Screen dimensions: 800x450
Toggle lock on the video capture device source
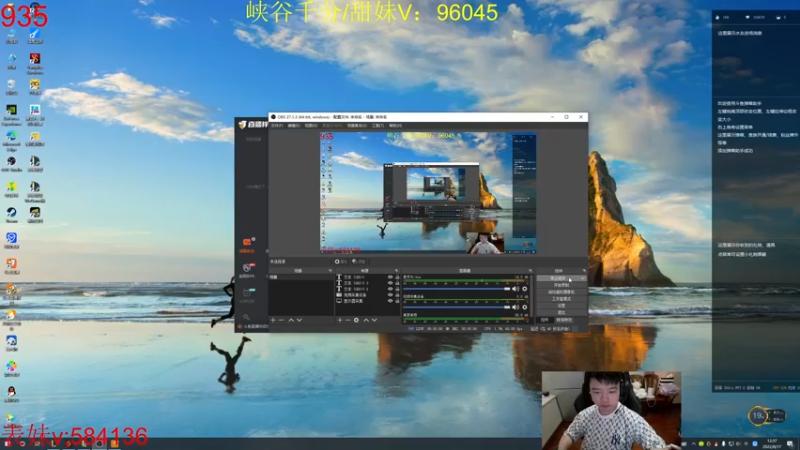(x=397, y=294)
